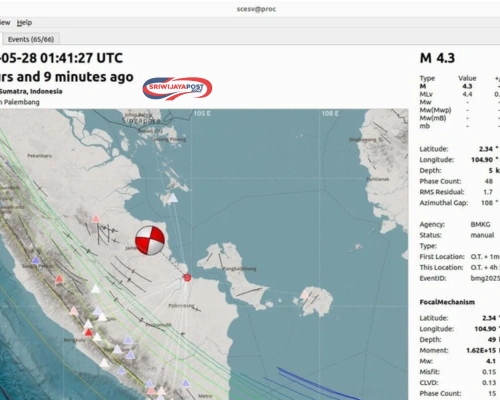
Task: Click the '9 minutes ago' elapsed time text
Action: pyautogui.click(x=89, y=77)
